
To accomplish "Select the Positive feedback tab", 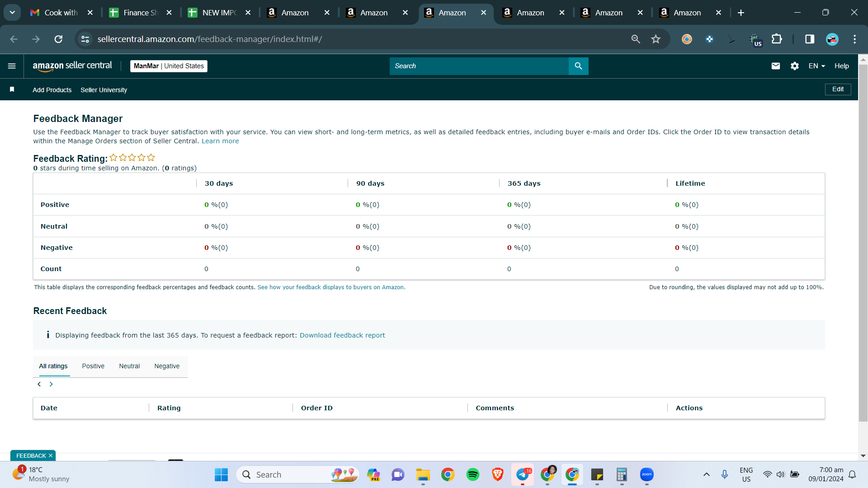I will tap(93, 366).
